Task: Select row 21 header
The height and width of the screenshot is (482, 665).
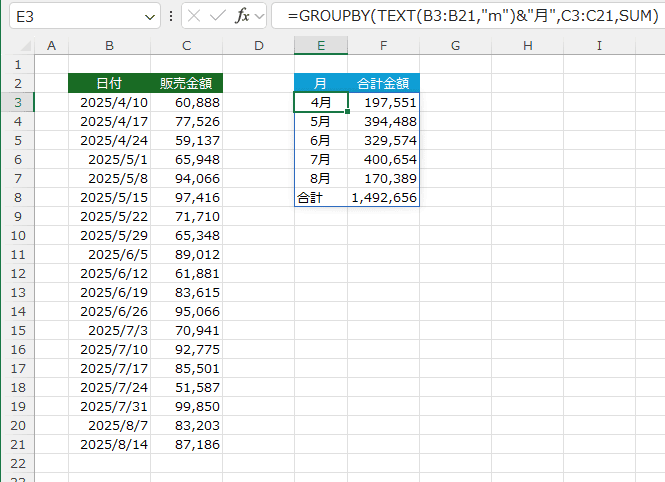Action: pyautogui.click(x=18, y=445)
